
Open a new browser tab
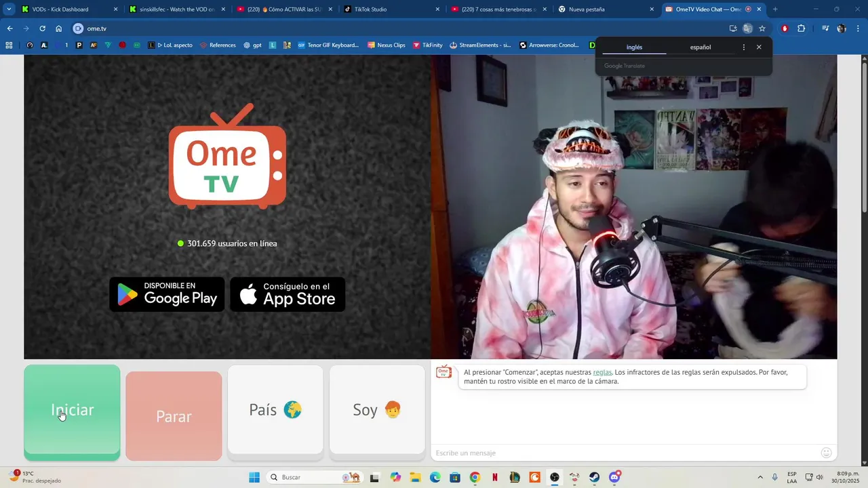point(775,9)
